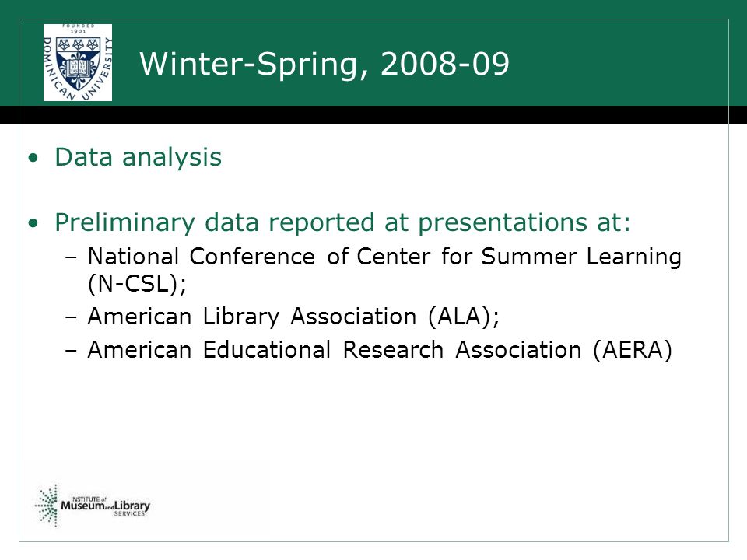747x560 pixels.
Task: Click the Institute of Museum and Library Services logo
Action: pos(93,506)
